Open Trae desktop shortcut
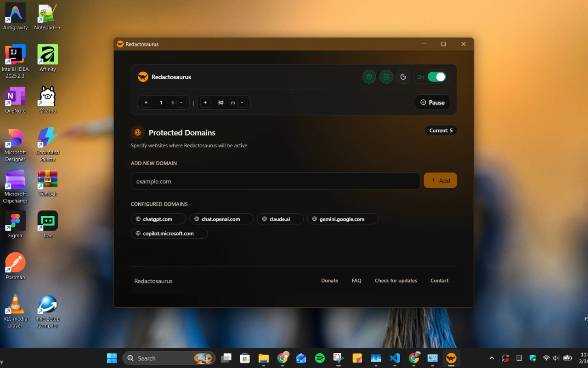Viewport: 588px width, 368px height. (48, 225)
